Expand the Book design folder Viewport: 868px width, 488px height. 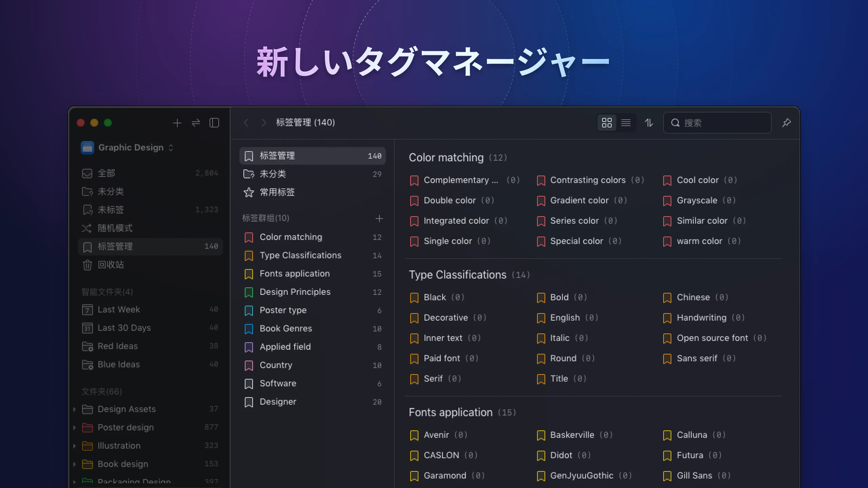(74, 464)
